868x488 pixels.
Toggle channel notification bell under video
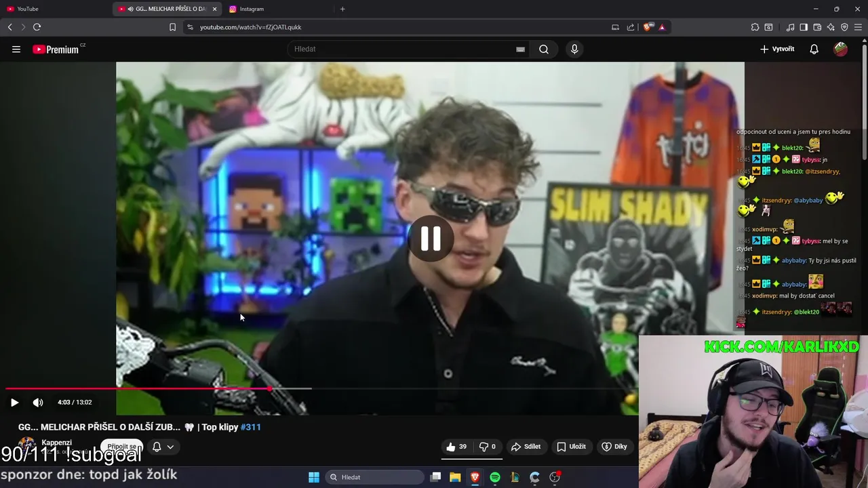coord(157,447)
